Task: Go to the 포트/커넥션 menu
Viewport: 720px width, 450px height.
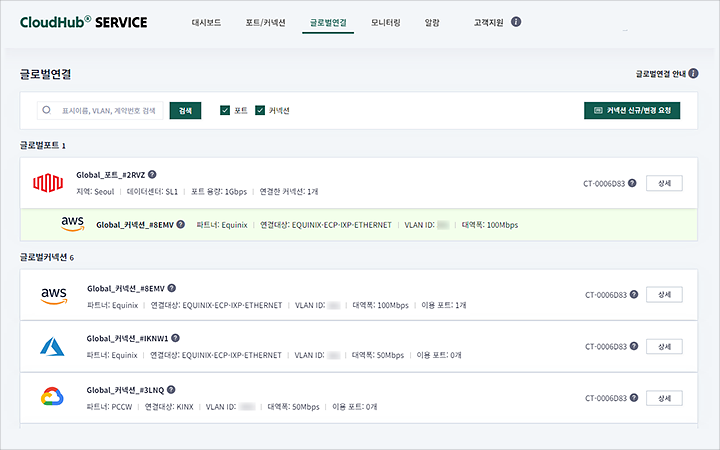Action: 264,22
